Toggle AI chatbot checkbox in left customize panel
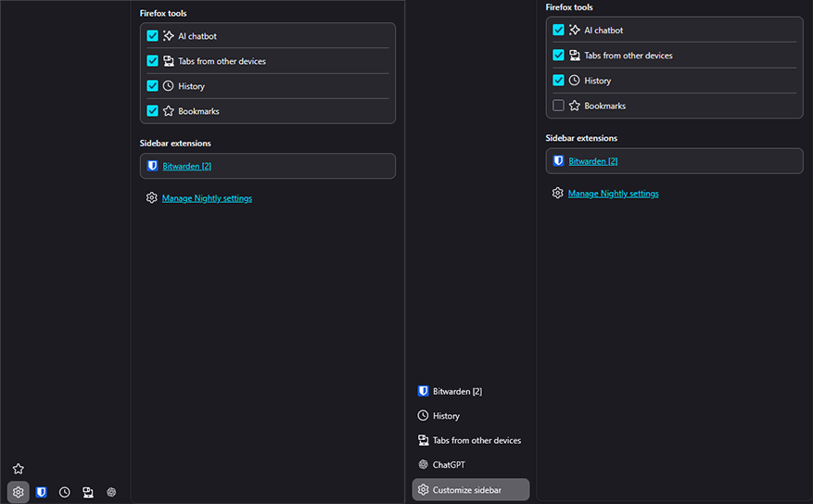 153,36
